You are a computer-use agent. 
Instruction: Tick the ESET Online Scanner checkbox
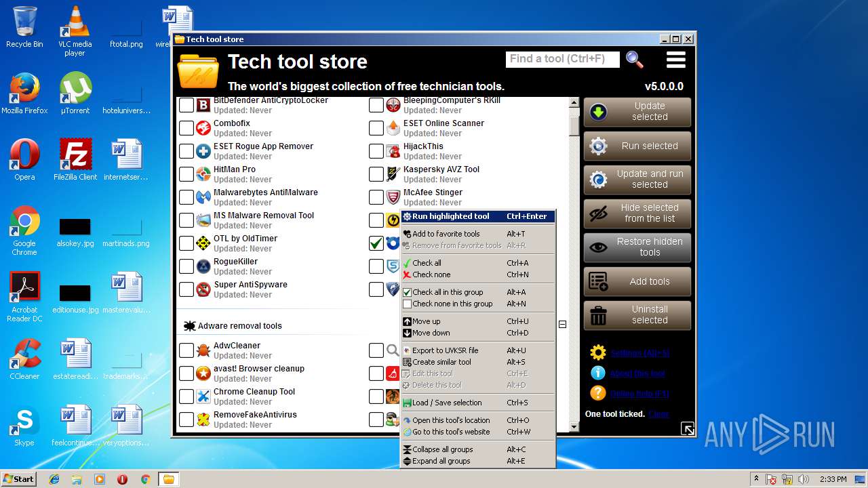(376, 128)
